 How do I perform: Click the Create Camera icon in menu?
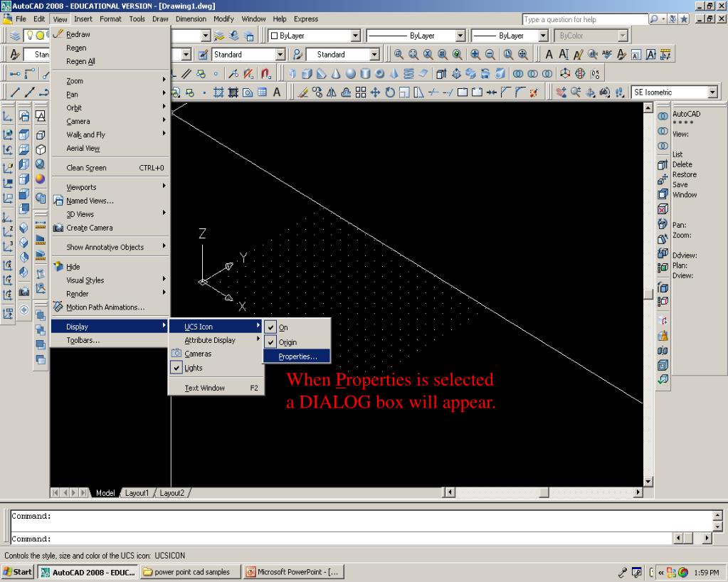pos(58,228)
